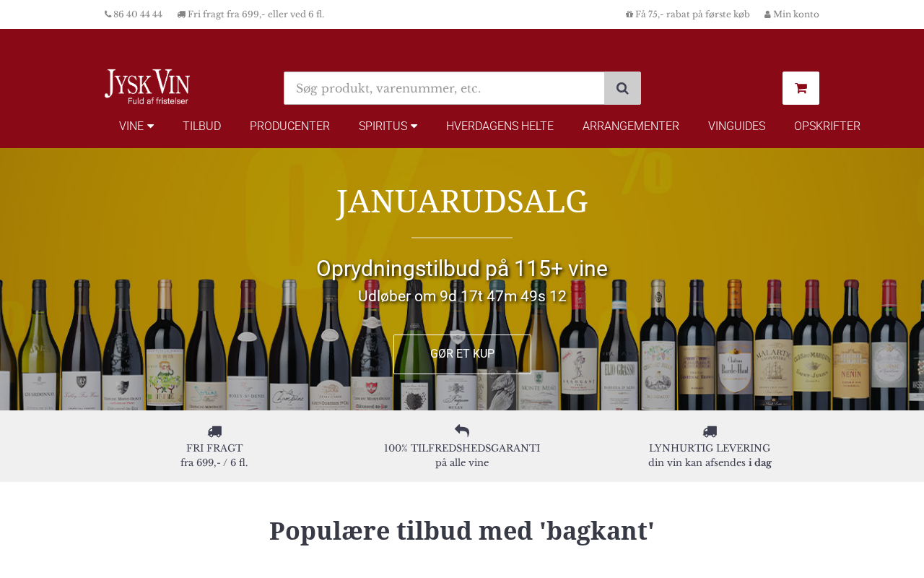Click the GØR ET KUP button
The image size is (924, 578).
tap(462, 354)
